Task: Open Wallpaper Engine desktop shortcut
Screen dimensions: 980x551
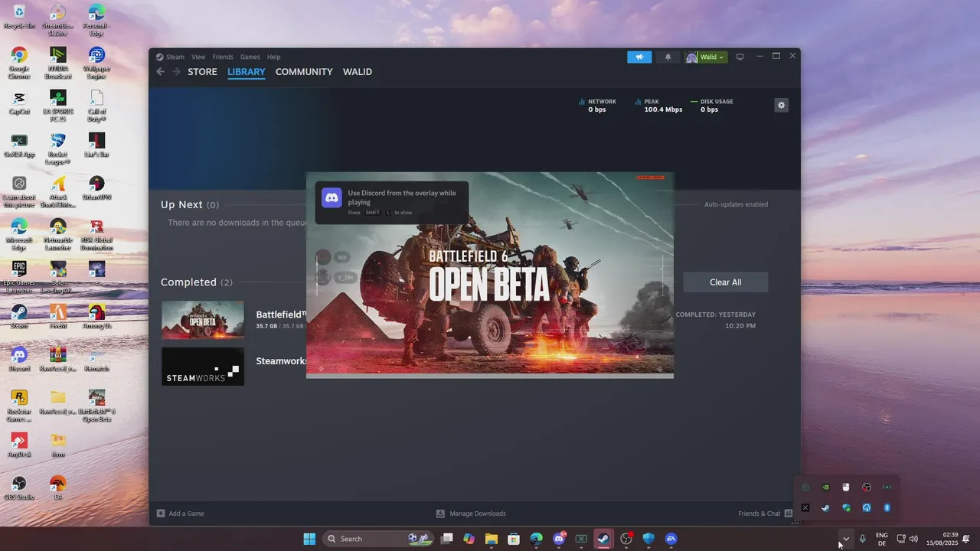Action: (96, 63)
